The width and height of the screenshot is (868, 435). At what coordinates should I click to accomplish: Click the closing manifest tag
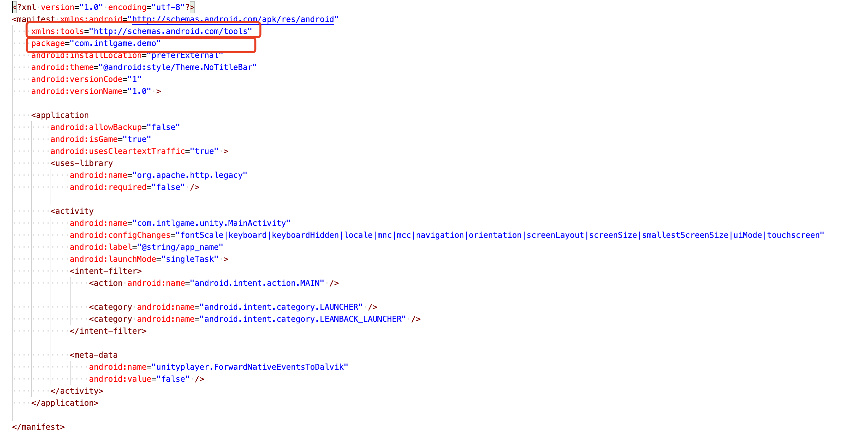[x=38, y=426]
